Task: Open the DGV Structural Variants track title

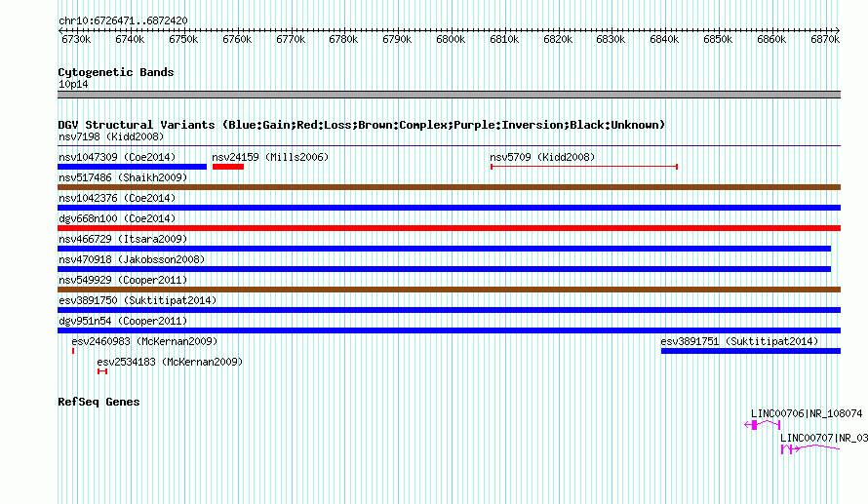Action: 362,125
